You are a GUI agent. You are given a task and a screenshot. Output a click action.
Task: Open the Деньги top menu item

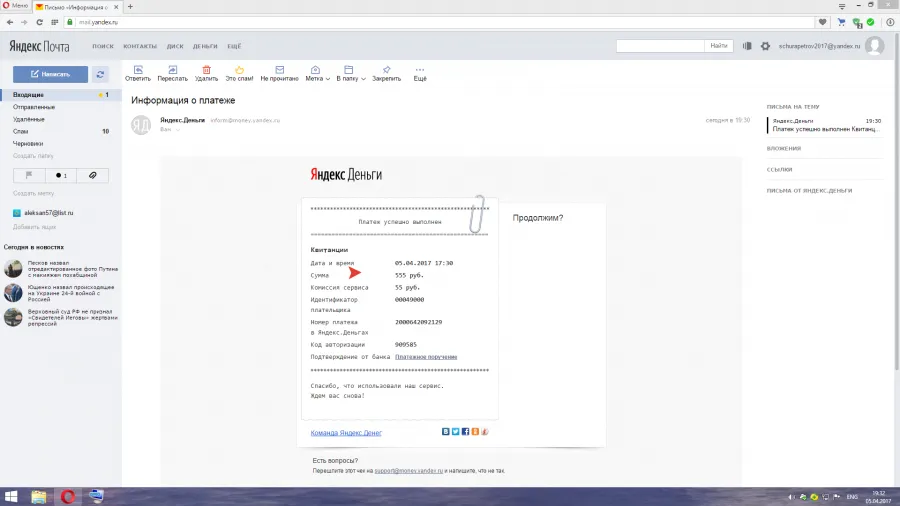pyautogui.click(x=205, y=46)
